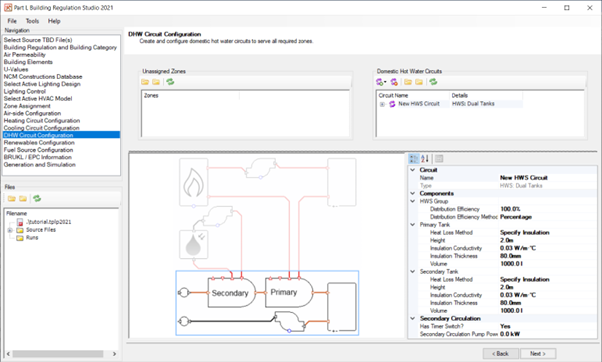The image size is (602, 362).
Task: Select the Has Timer Switch value field
Action: [x=547, y=326]
